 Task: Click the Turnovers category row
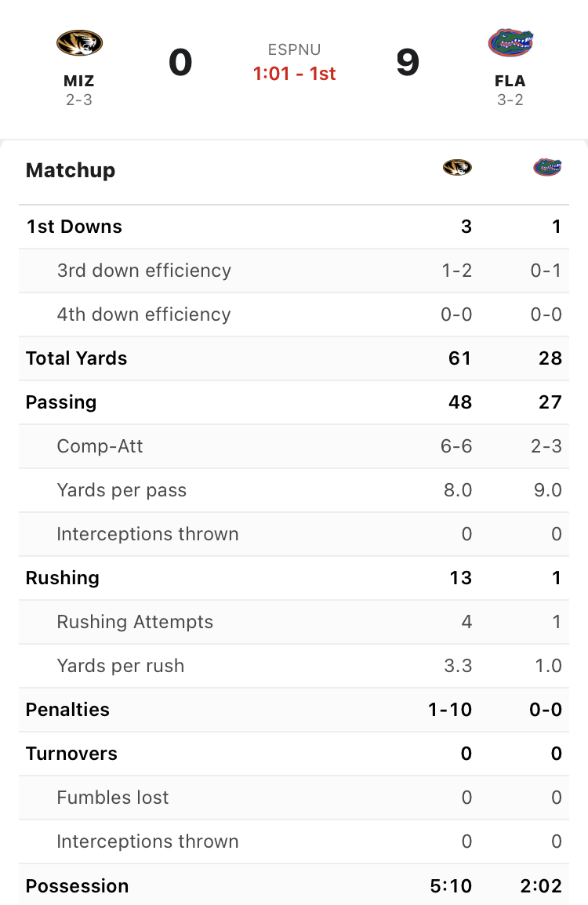(294, 753)
